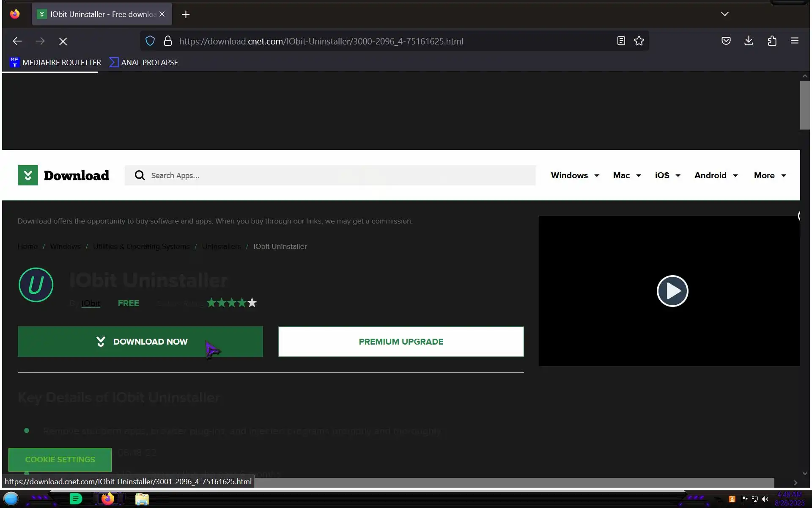Open the MEDIAFIRE ROULETTER bookmark
Screen dimensions: 812x508
pos(55,63)
